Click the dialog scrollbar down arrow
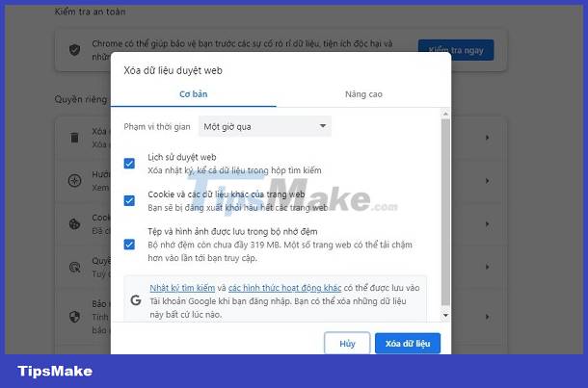Image resolution: width=588 pixels, height=388 pixels. tap(445, 316)
